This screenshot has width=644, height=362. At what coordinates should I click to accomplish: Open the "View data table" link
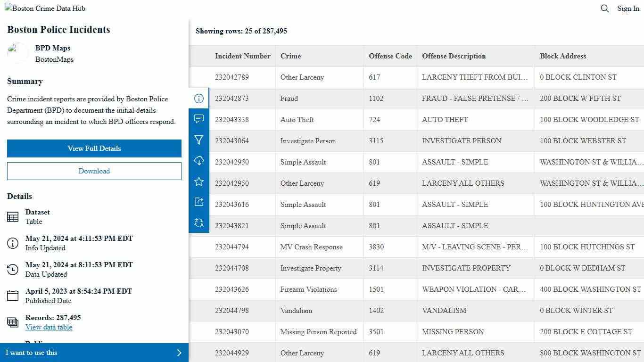tap(49, 327)
